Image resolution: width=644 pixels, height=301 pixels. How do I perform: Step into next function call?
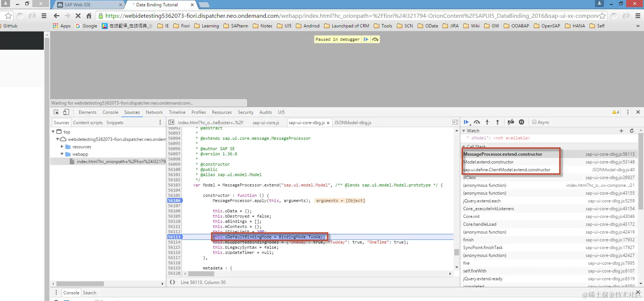point(487,122)
